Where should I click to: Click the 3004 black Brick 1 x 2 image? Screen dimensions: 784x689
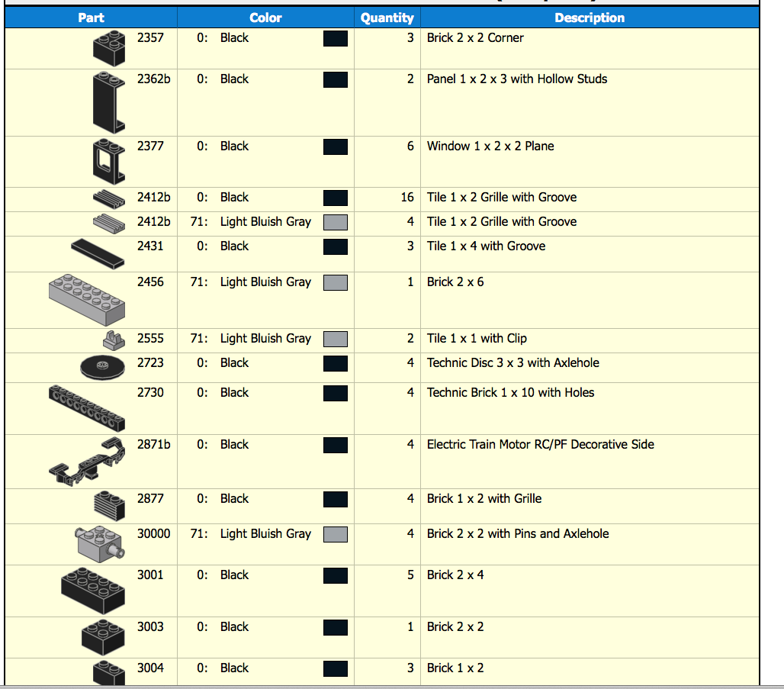109,672
